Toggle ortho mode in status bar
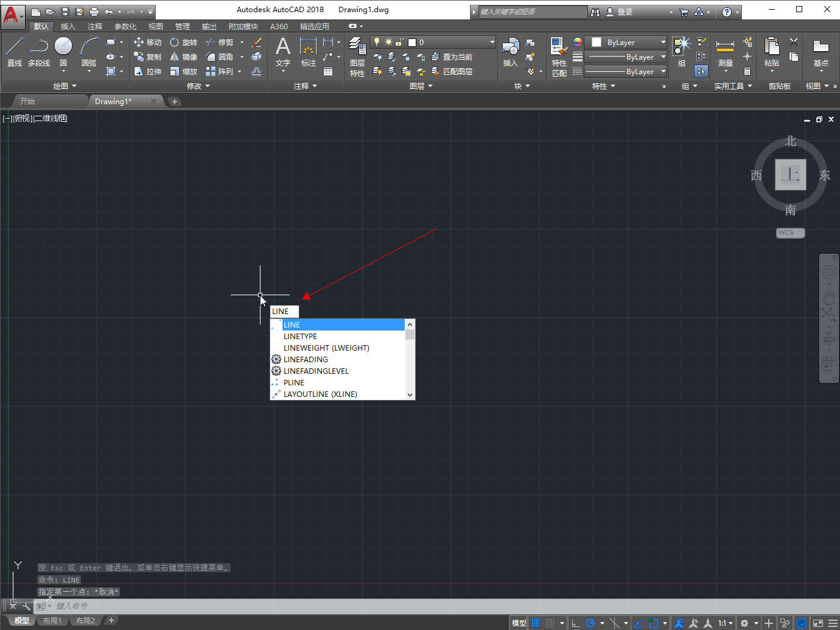 coord(575,623)
